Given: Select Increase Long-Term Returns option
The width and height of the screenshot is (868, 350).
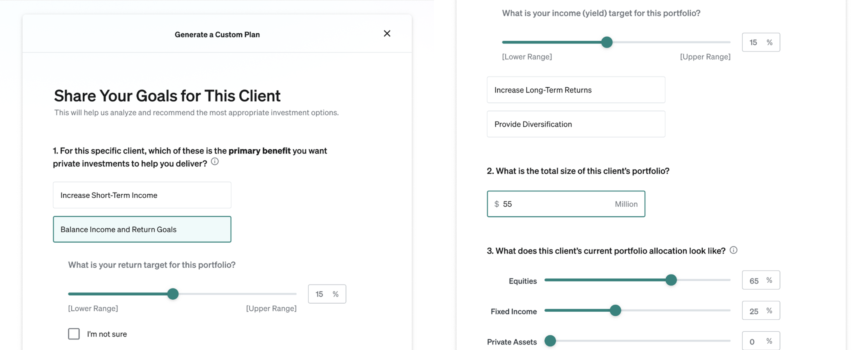Looking at the screenshot, I should point(576,90).
